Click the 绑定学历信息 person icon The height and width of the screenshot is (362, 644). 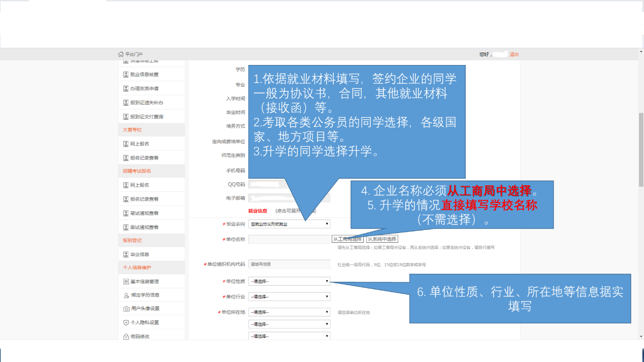pos(126,295)
